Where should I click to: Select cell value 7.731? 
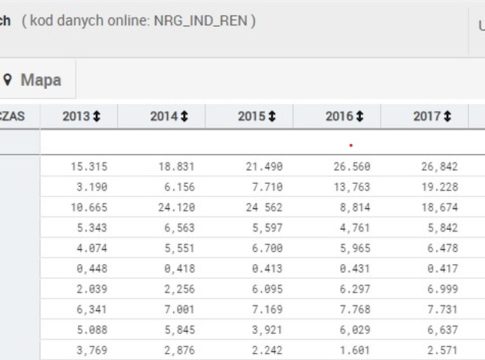tap(443, 309)
